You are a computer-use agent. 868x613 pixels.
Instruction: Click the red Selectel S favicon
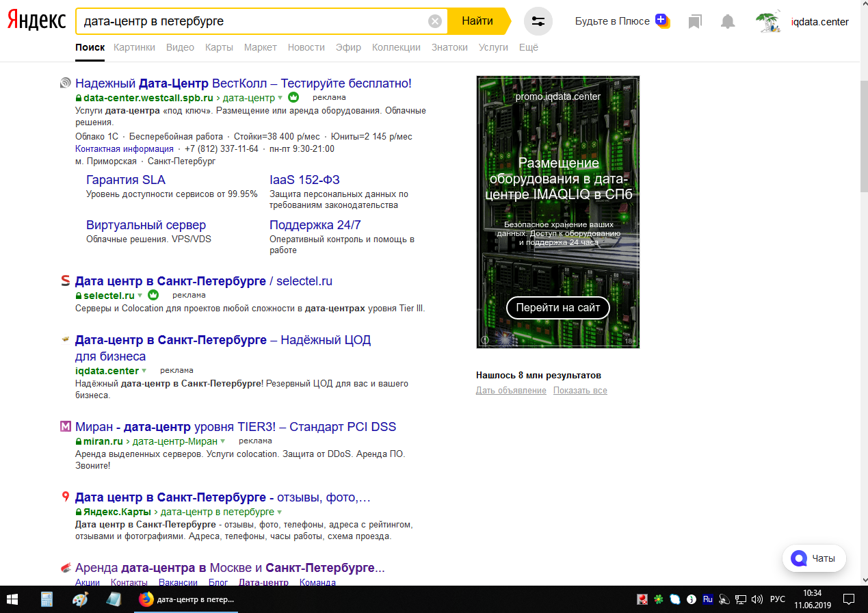coord(66,281)
